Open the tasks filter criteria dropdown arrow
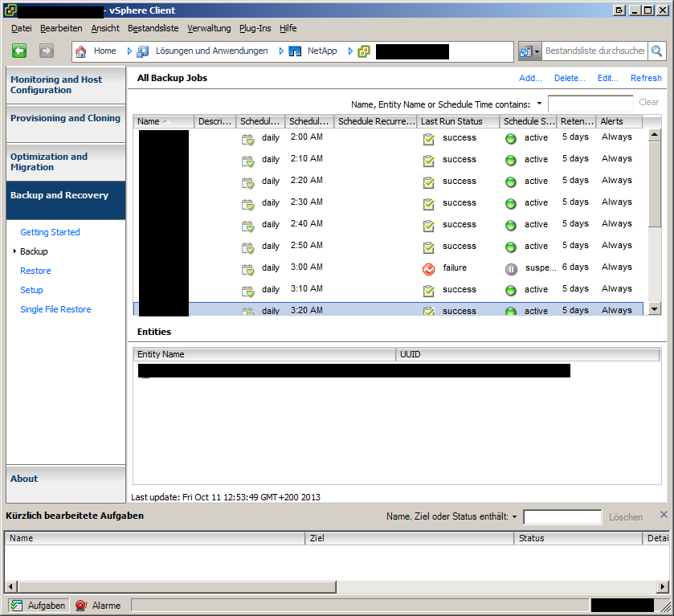674x616 pixels. click(x=514, y=516)
